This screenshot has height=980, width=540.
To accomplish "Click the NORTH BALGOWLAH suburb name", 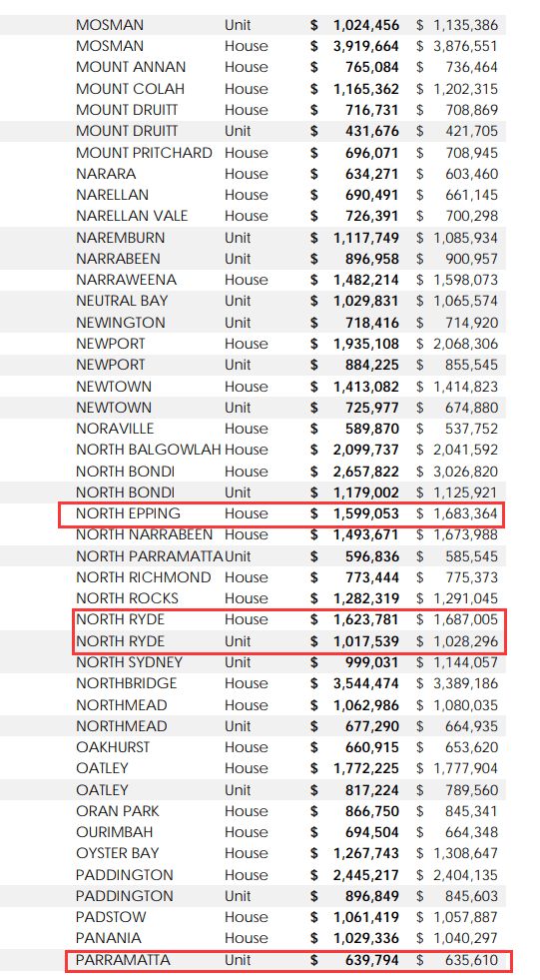I will point(149,450).
